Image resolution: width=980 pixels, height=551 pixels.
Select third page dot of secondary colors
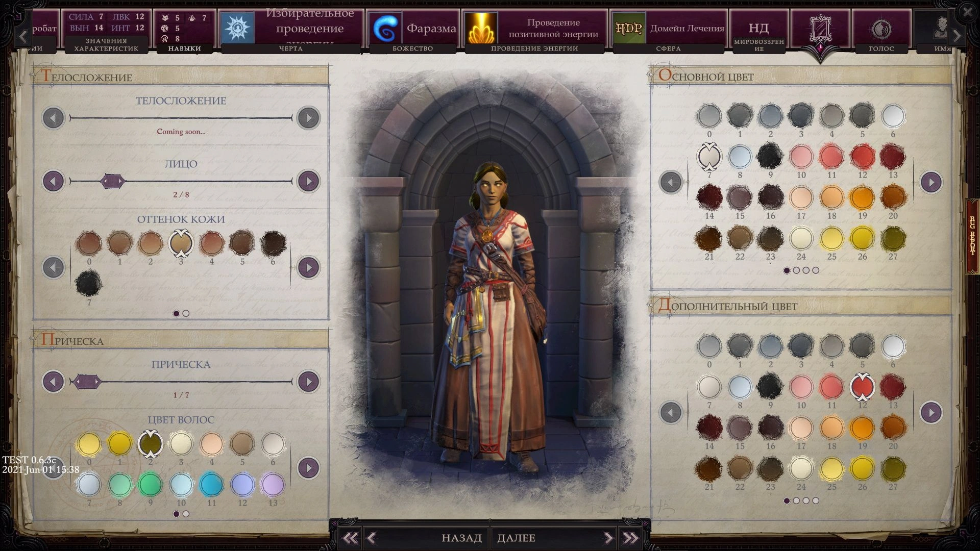[806, 500]
